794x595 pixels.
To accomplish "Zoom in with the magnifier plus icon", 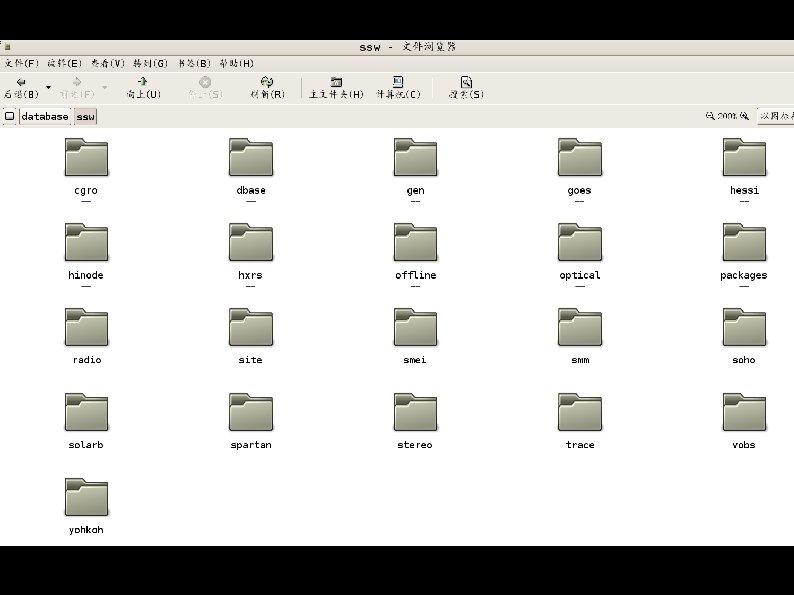I will (x=744, y=116).
